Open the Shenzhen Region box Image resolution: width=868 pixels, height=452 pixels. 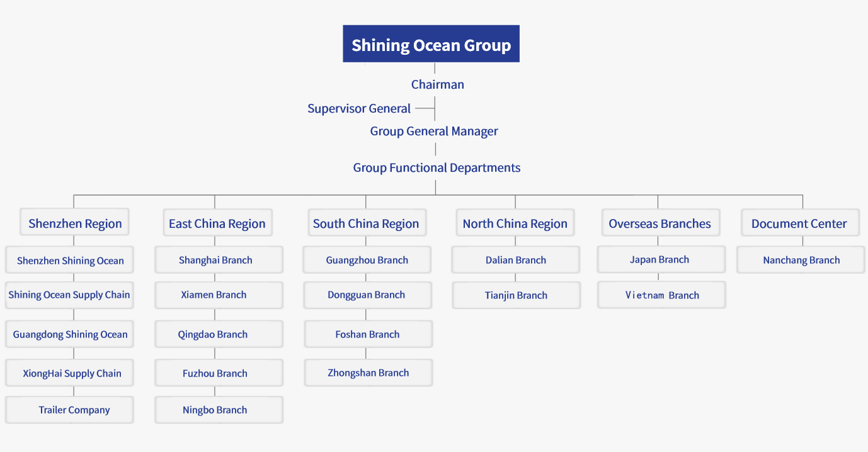75,223
